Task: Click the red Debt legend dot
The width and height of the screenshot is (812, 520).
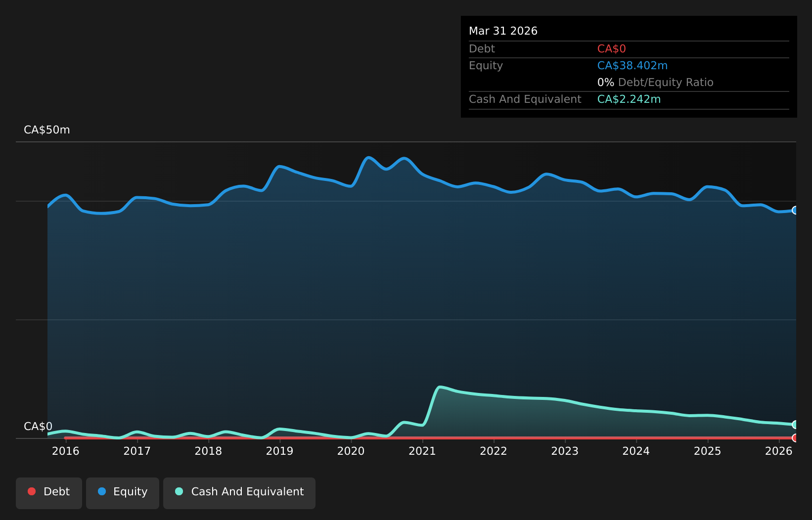Action: [32, 491]
